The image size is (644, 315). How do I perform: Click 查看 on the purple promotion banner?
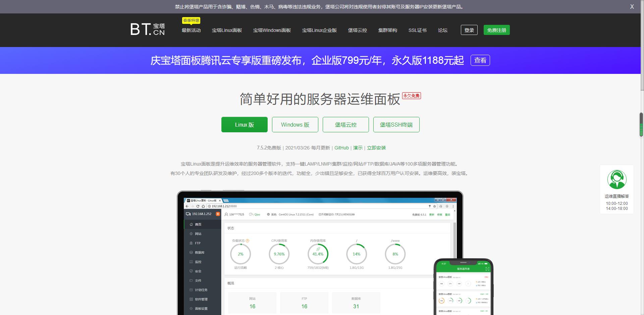(480, 60)
